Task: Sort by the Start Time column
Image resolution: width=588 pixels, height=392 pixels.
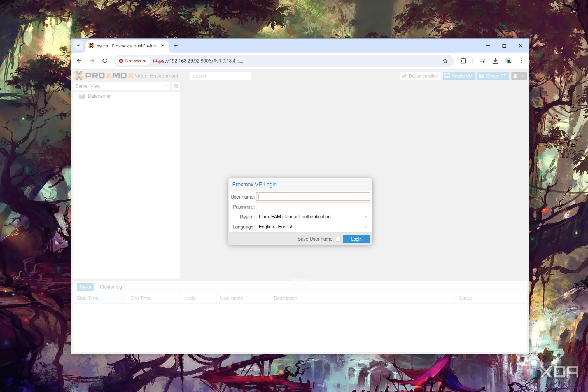Action: click(x=100, y=298)
